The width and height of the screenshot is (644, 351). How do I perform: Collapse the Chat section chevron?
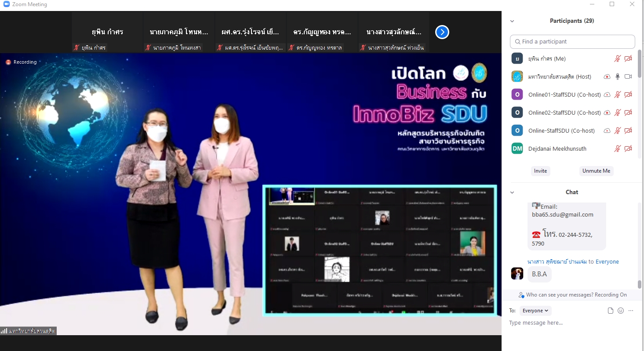512,192
